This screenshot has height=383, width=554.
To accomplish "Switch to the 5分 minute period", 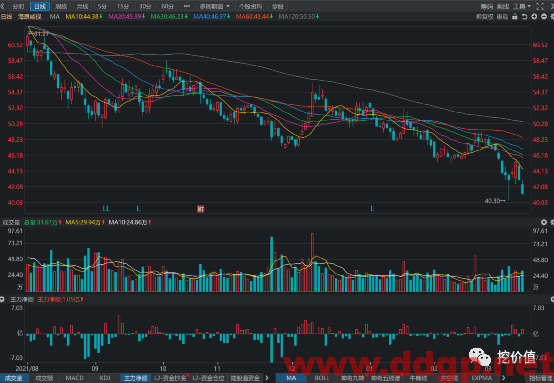I will pyautogui.click(x=102, y=6).
